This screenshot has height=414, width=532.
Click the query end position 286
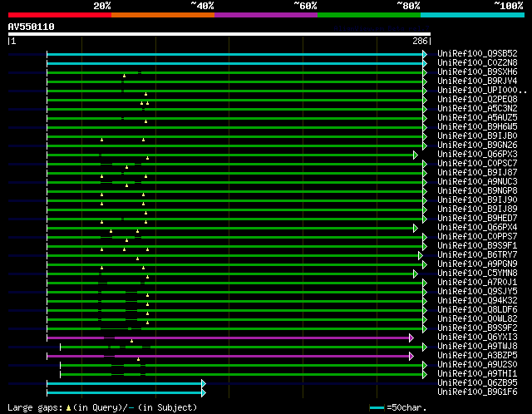420,41
